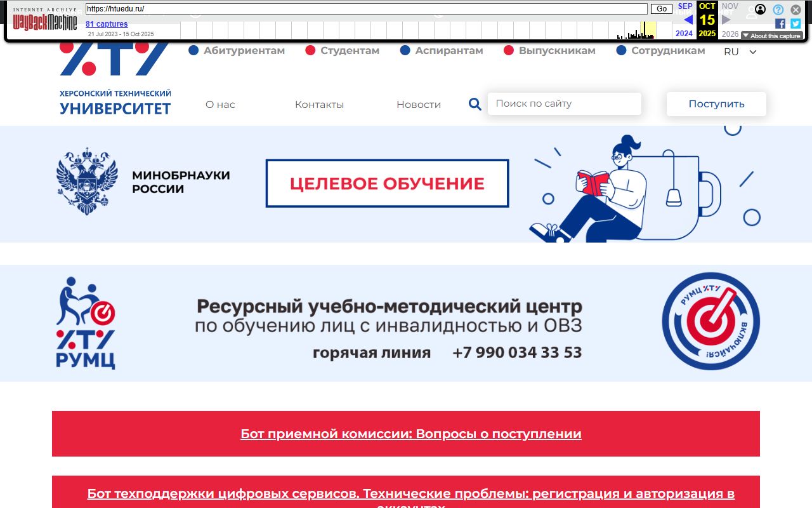The width and height of the screenshot is (812, 508).
Task: Go to the Новости page
Action: [419, 105]
